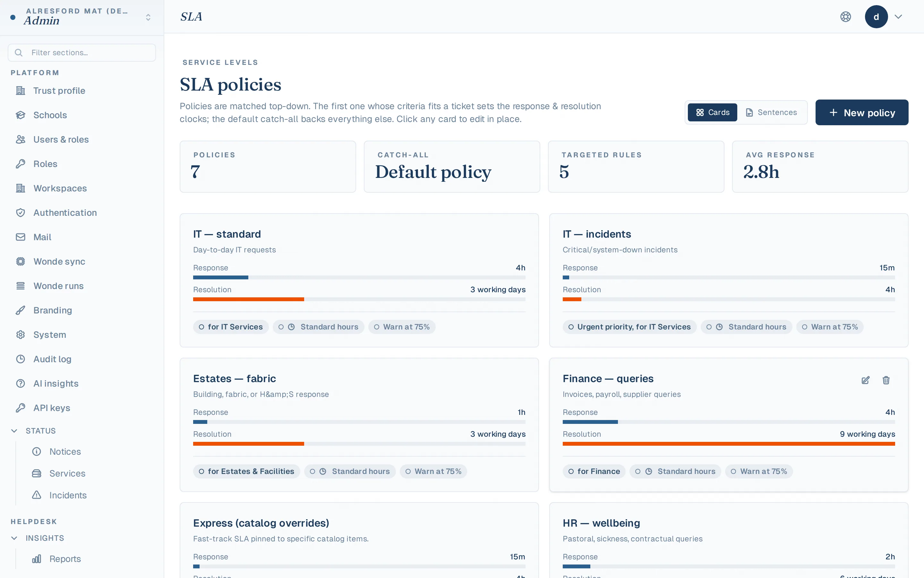Click Warn at 75% in IT — standard
924x578 pixels.
402,327
